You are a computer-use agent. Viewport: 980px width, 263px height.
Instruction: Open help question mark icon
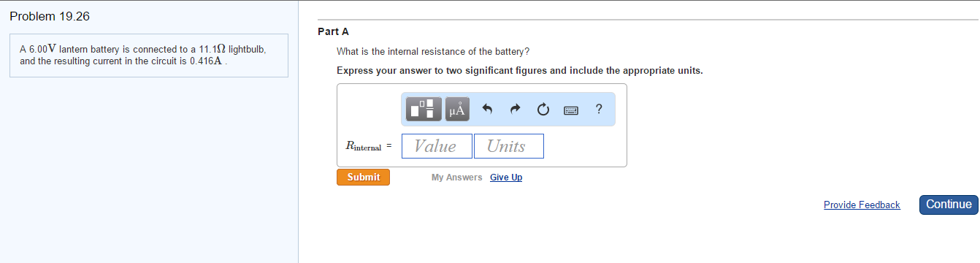click(599, 110)
